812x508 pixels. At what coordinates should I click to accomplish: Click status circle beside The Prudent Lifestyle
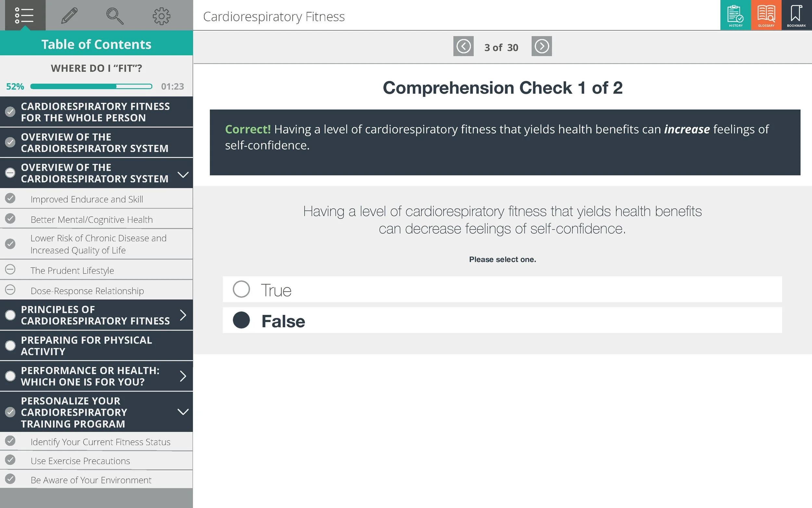pos(10,269)
